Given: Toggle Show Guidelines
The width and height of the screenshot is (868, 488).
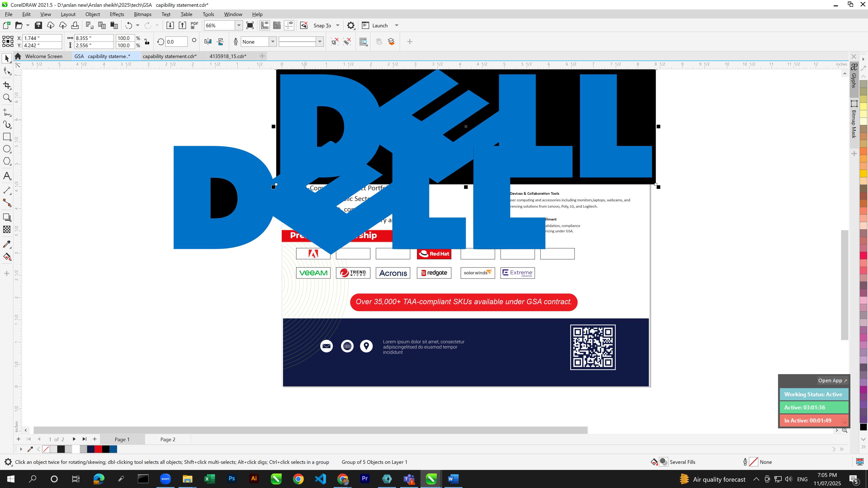Looking at the screenshot, I should tap(289, 25).
